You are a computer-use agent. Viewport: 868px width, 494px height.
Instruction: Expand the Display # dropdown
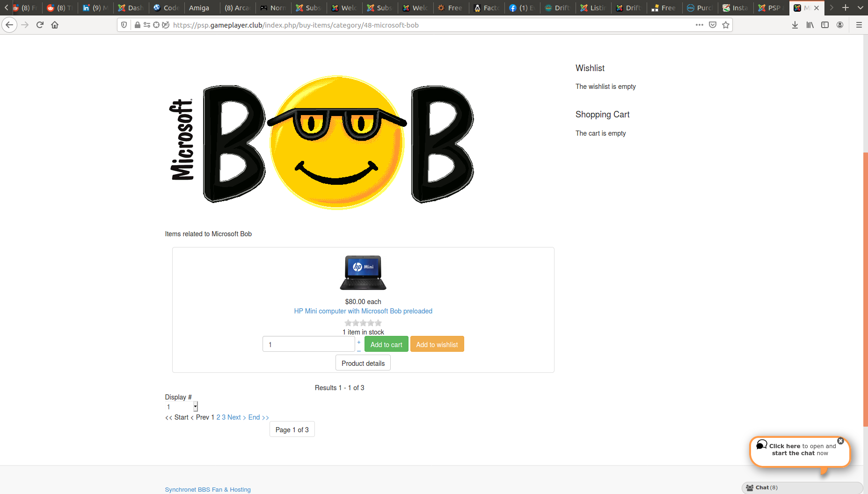point(182,407)
